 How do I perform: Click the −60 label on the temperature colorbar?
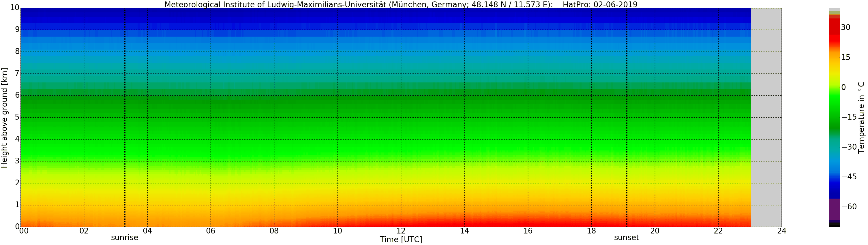coord(849,207)
